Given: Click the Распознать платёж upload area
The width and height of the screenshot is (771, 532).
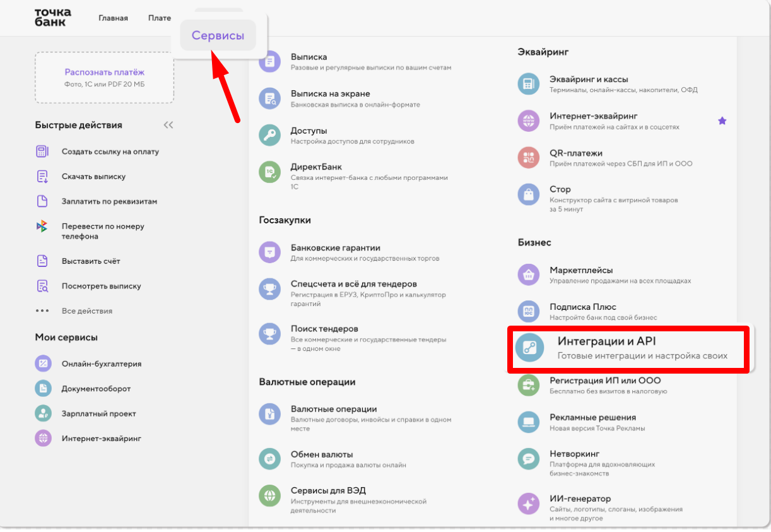Looking at the screenshot, I should [105, 78].
